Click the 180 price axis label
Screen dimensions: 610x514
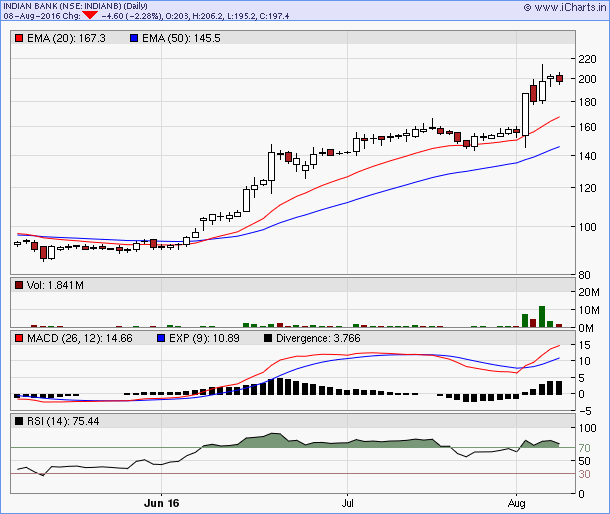pos(587,102)
